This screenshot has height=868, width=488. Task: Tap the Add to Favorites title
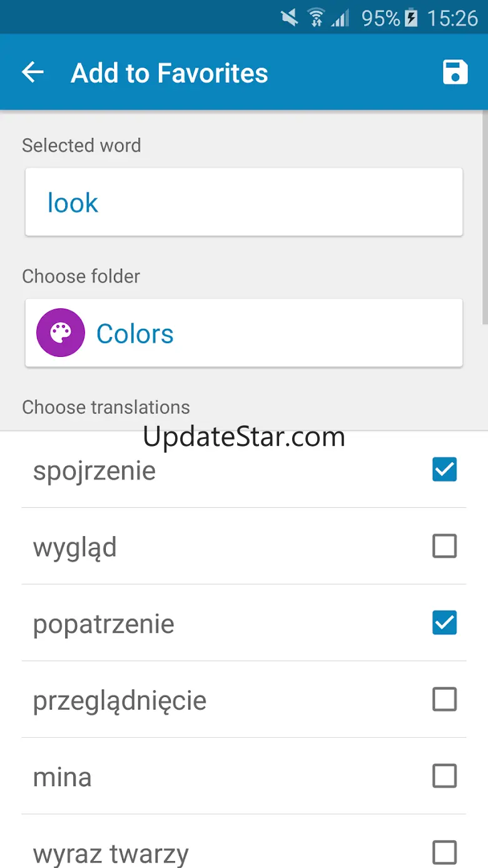[x=170, y=73]
